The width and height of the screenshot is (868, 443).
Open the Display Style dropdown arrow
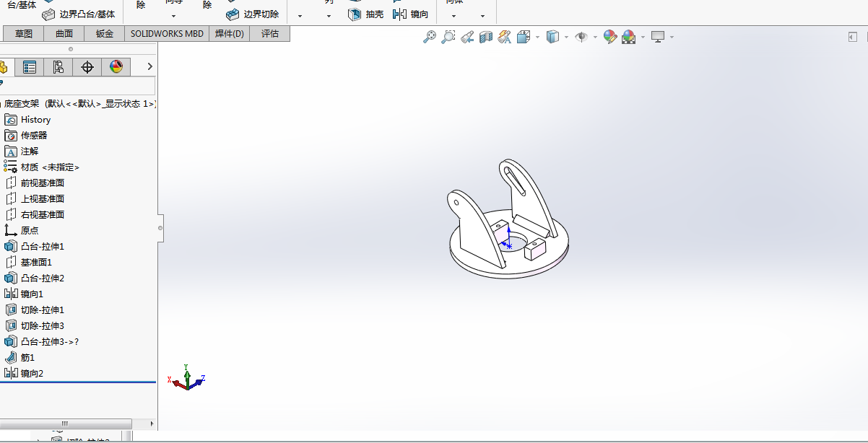(566, 37)
